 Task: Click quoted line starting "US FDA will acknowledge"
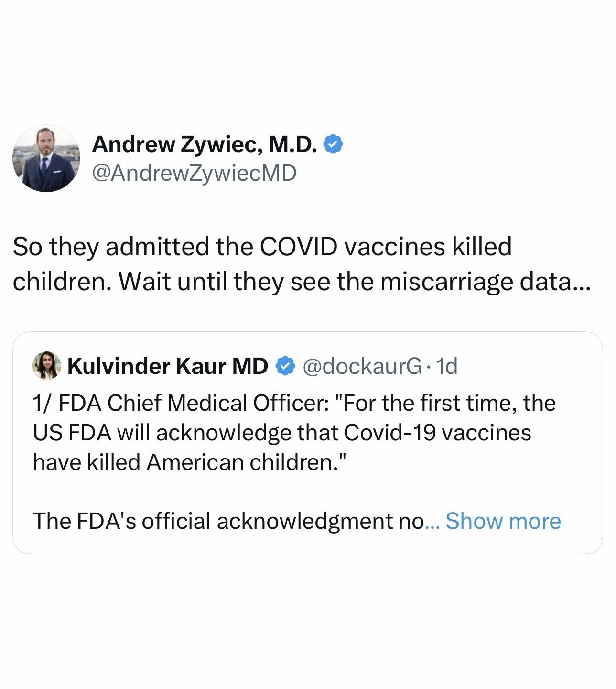click(x=282, y=432)
